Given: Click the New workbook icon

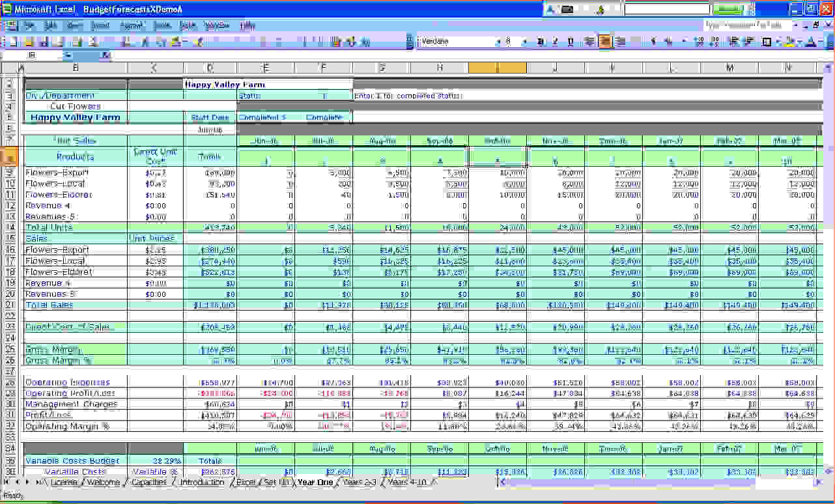Looking at the screenshot, I should click(x=12, y=42).
